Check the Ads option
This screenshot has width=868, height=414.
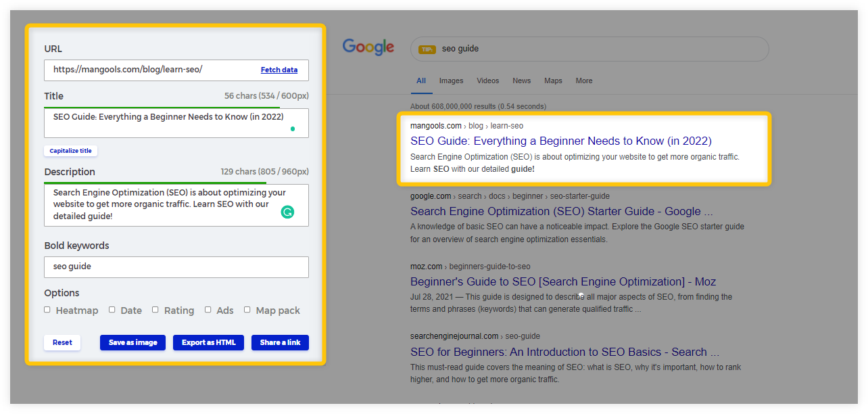point(208,310)
